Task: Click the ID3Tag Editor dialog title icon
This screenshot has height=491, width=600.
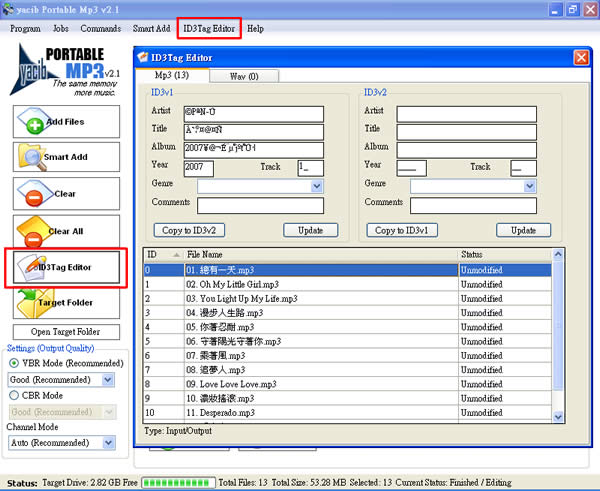Action: point(143,57)
